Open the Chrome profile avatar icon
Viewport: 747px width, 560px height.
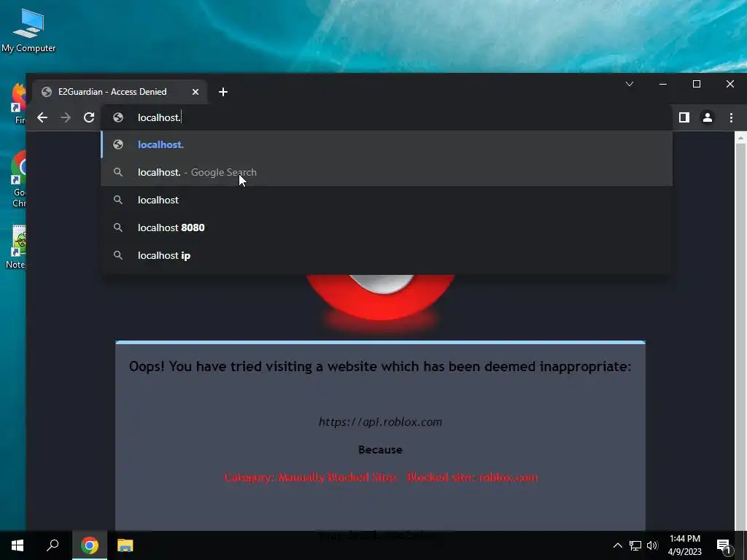708,117
